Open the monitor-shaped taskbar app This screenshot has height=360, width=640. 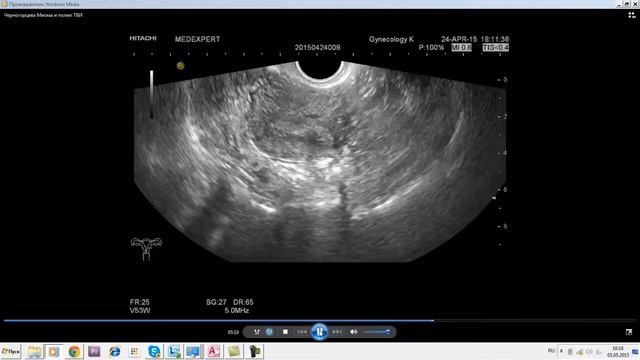(x=193, y=351)
